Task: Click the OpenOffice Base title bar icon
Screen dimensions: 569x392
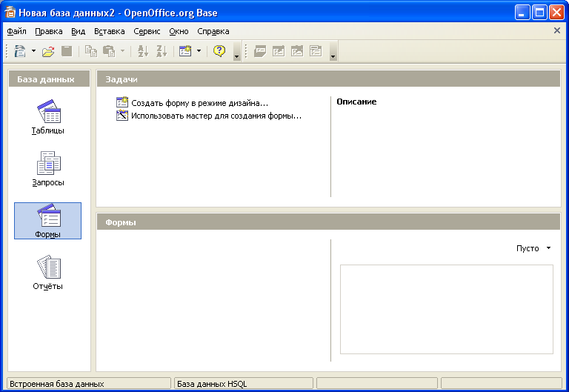Action: [x=10, y=13]
